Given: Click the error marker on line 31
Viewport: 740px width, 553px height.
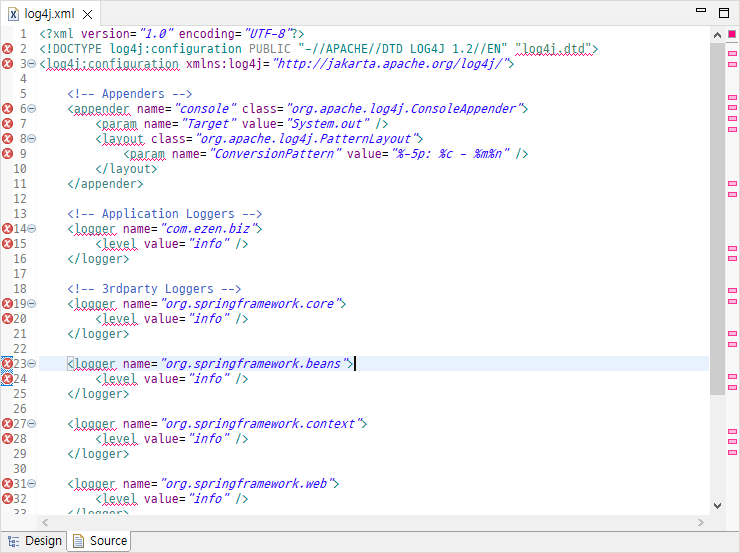Looking at the screenshot, I should (8, 484).
